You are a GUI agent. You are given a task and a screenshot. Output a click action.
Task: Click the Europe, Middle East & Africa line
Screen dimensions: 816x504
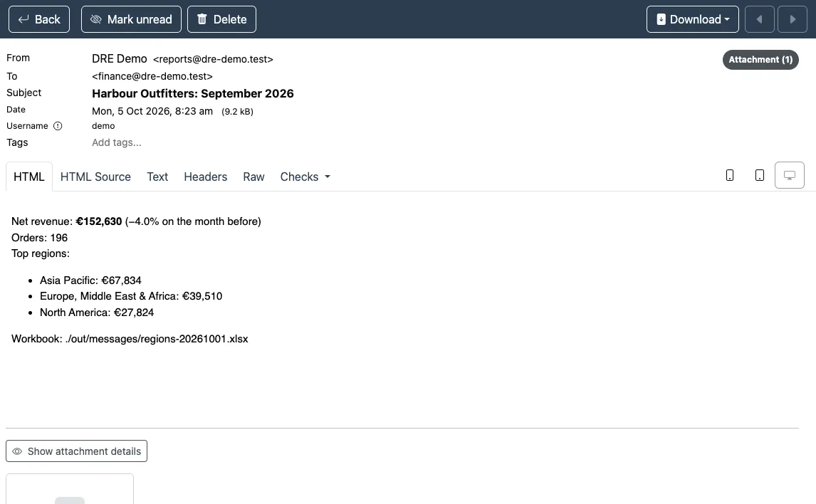coord(131,296)
